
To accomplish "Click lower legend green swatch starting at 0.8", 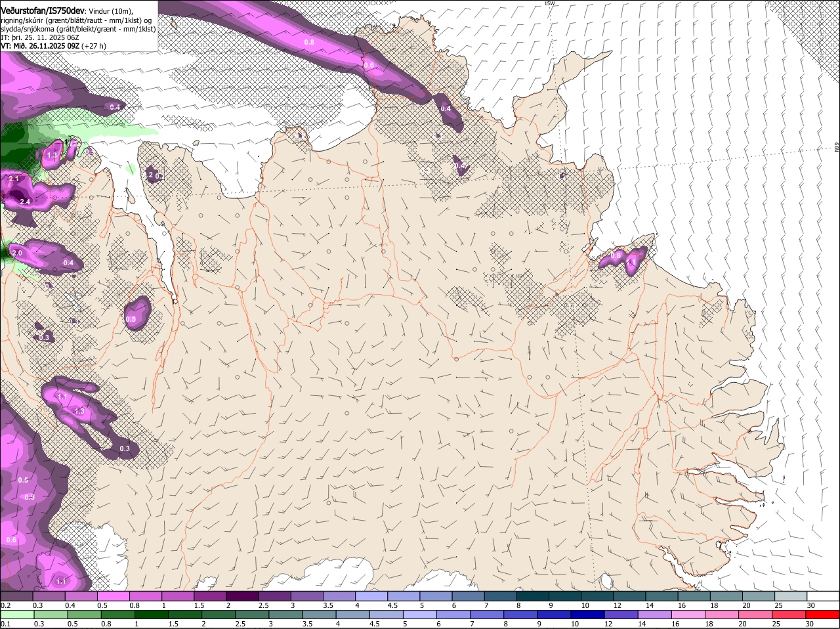I will click(119, 615).
